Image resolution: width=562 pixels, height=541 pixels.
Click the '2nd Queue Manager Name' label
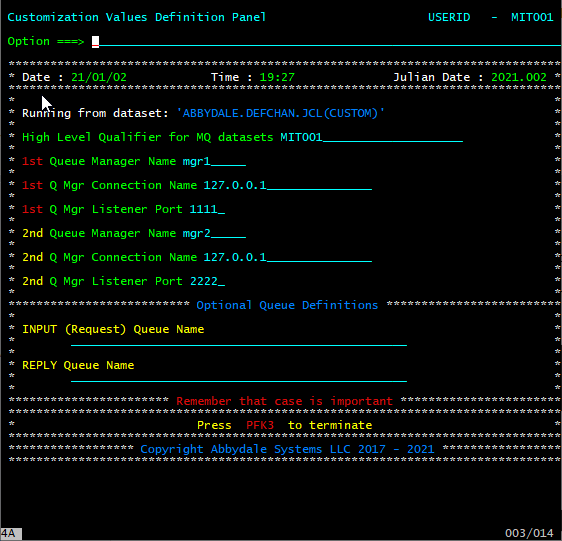(99, 233)
